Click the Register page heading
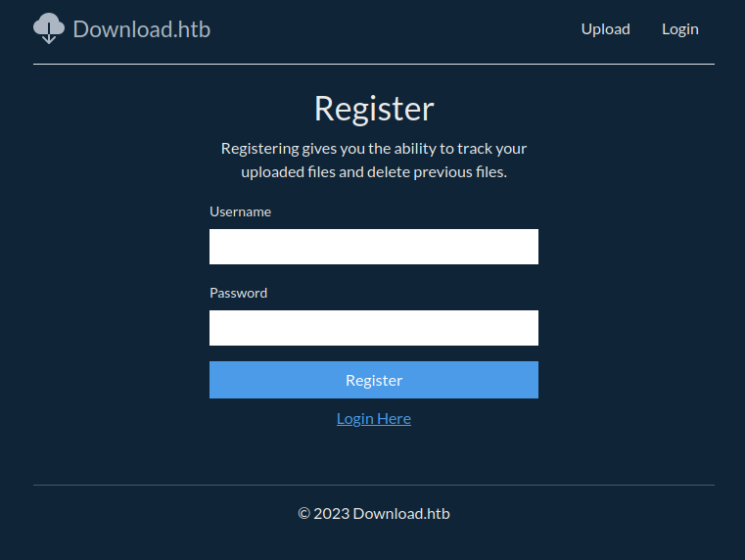Viewport: 745px width, 560px height. 373,108
